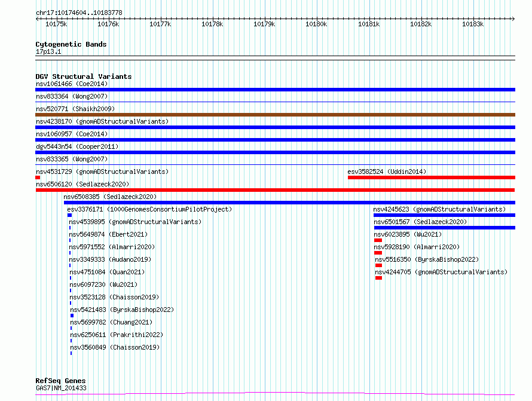The height and width of the screenshot is (401, 532).
Task: Select the red esv3582524 (Uddin2014) bar
Action: 432,177
